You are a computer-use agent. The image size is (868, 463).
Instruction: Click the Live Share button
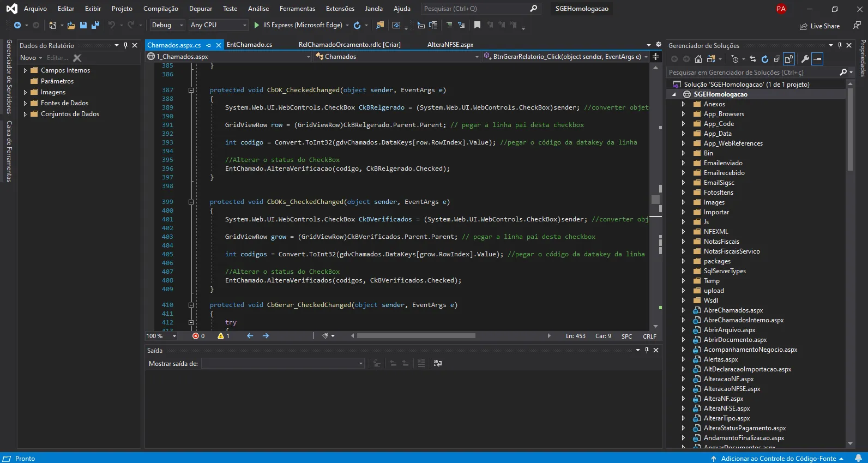[819, 26]
